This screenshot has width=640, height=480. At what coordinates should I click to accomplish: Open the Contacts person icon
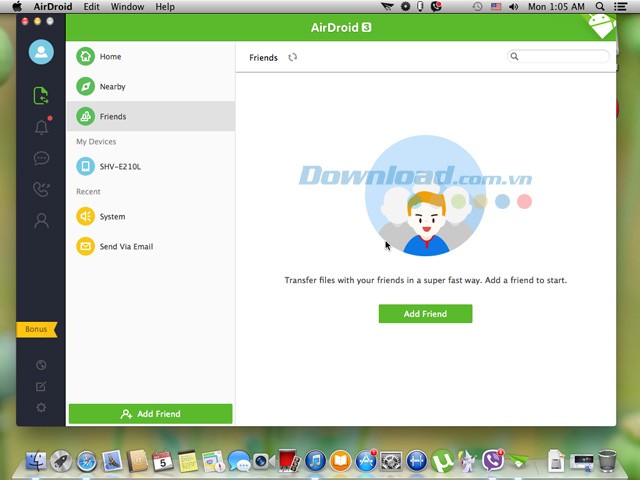41,220
